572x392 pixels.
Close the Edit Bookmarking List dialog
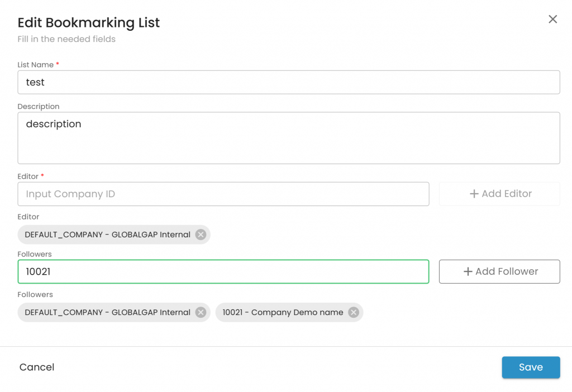(x=552, y=20)
